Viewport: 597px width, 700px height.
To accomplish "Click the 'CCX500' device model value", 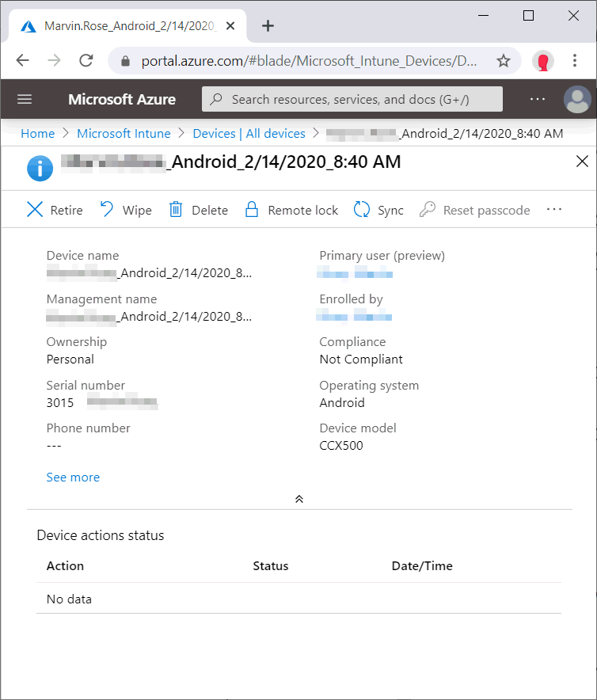I will point(341,446).
